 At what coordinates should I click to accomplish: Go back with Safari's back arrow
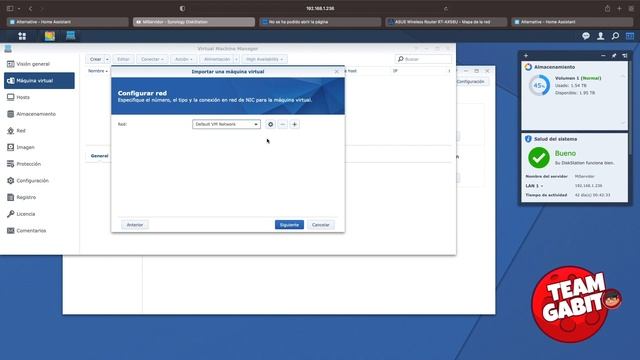(30, 8)
